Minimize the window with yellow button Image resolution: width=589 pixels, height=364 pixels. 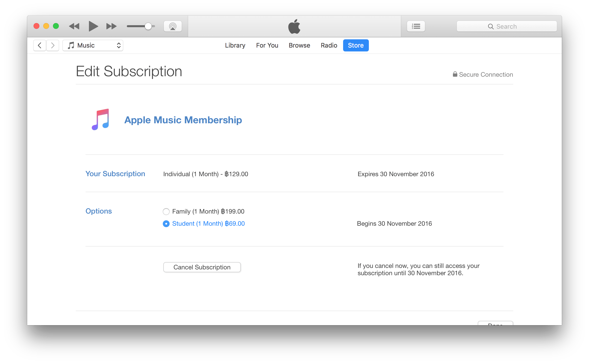click(x=46, y=26)
